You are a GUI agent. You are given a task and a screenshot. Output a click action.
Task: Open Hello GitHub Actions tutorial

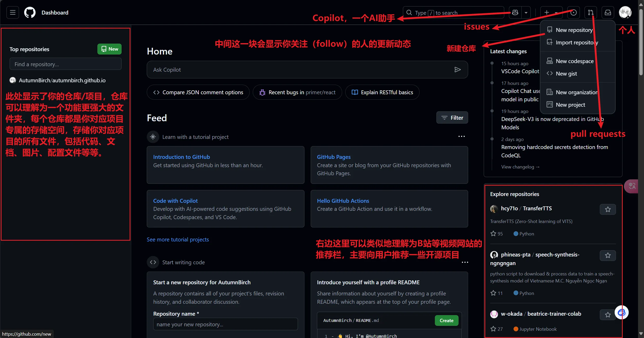coord(343,201)
